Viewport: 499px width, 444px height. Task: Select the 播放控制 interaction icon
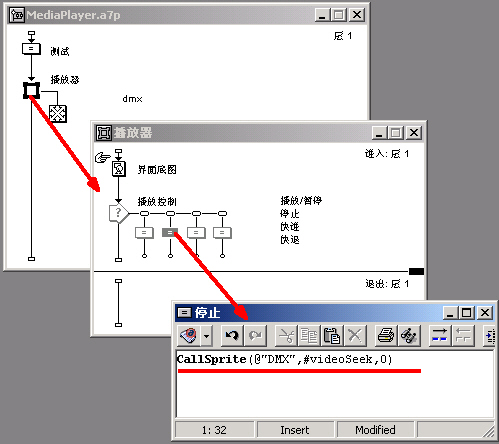tap(119, 213)
